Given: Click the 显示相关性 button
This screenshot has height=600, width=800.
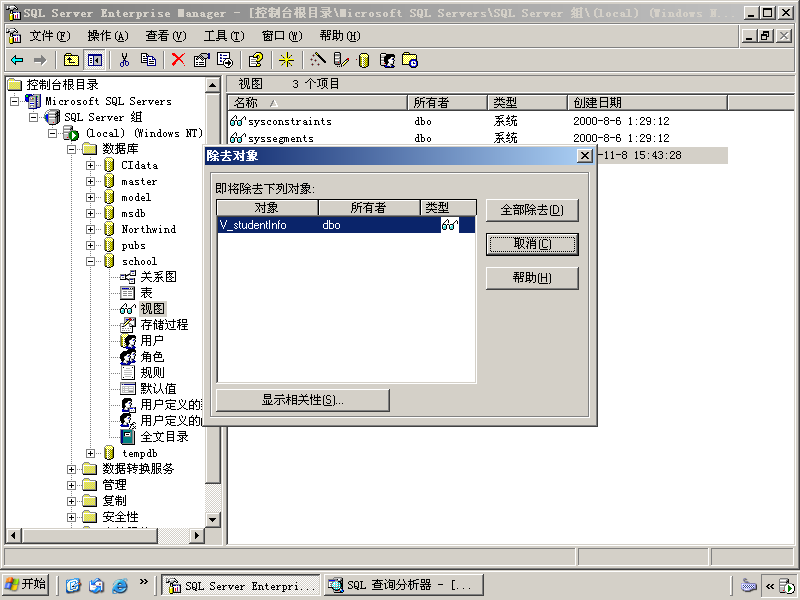Looking at the screenshot, I should coord(303,400).
